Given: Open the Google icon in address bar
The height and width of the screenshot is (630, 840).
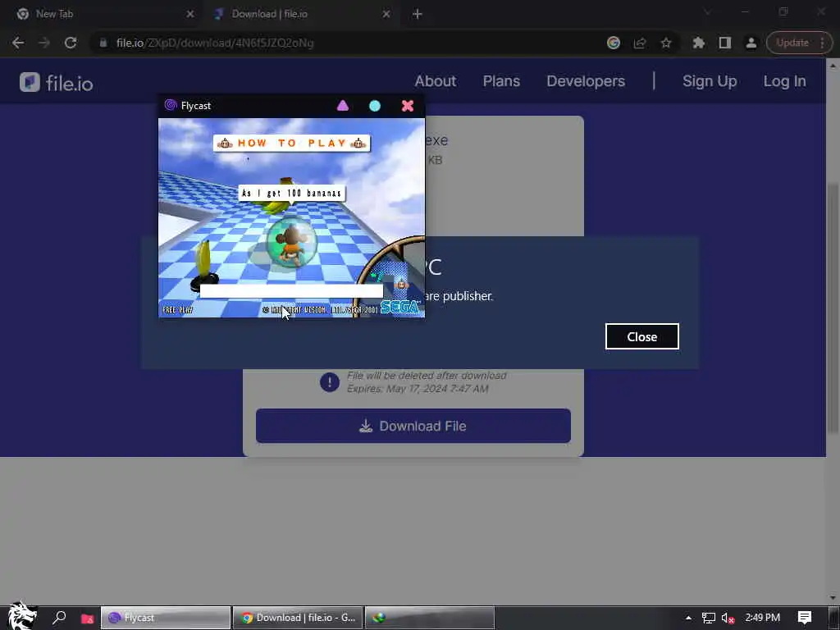Looking at the screenshot, I should [614, 43].
